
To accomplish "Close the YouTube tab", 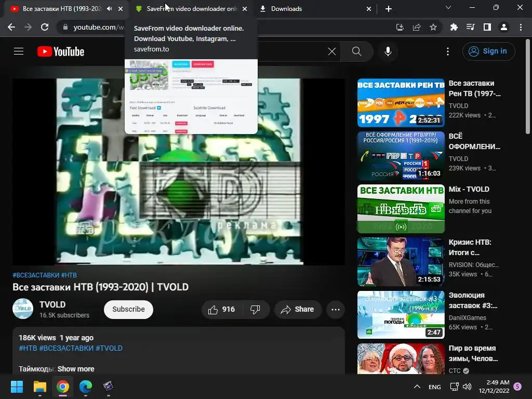I will [121, 9].
